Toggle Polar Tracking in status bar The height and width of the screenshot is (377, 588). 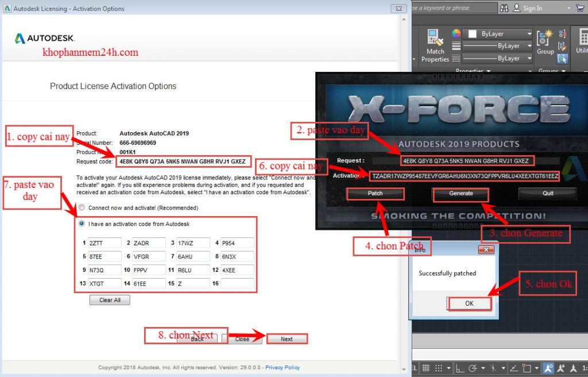tap(473, 368)
